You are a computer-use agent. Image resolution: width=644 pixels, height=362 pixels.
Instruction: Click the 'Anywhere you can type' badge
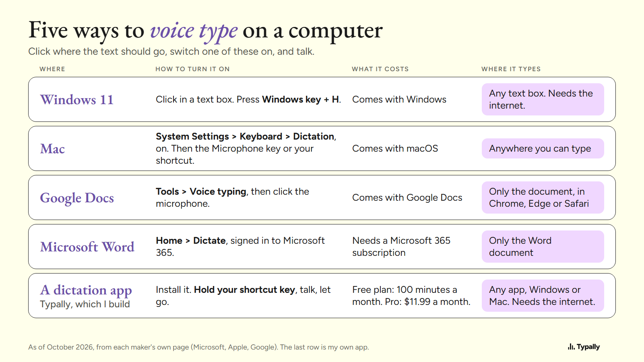coord(543,148)
